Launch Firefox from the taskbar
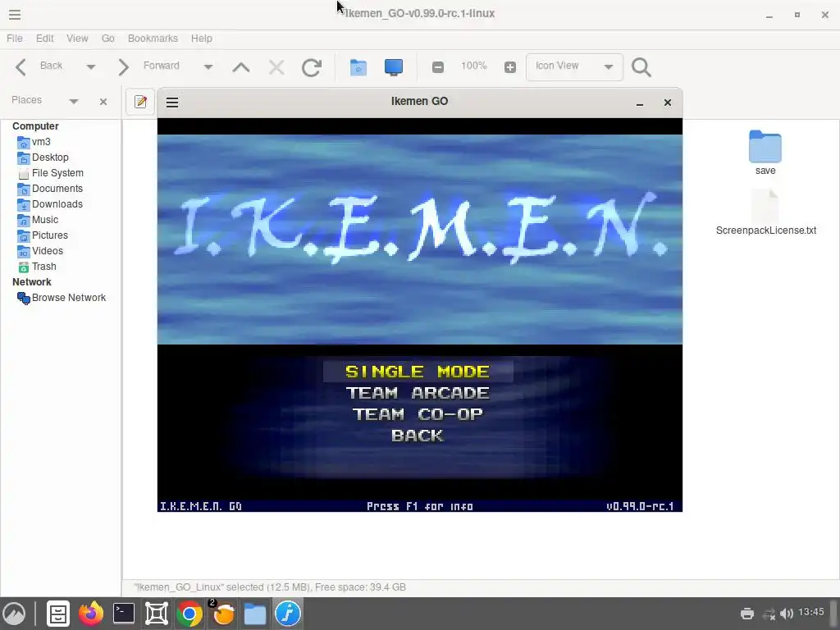 [x=91, y=614]
